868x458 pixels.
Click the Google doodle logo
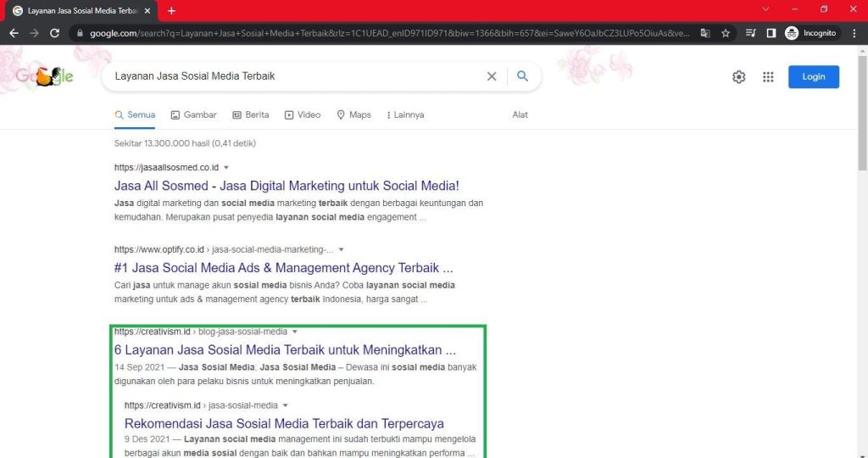point(44,76)
